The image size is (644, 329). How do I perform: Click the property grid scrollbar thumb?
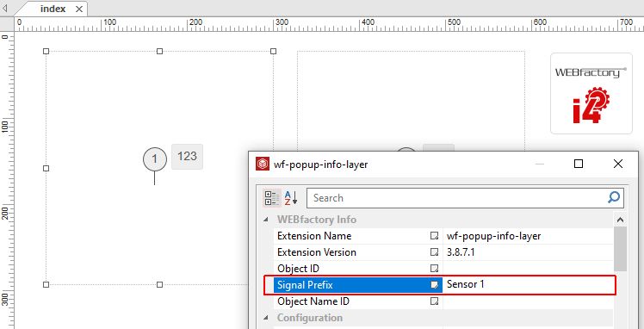click(621, 249)
